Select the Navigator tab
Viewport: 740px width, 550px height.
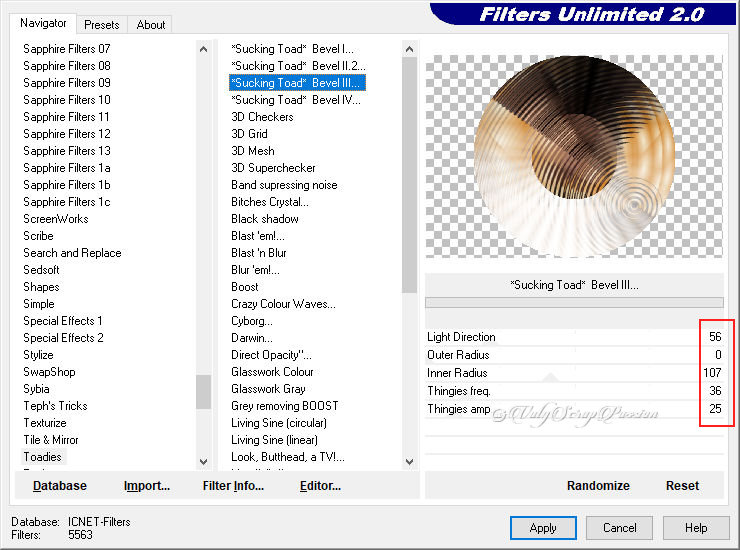[44, 23]
